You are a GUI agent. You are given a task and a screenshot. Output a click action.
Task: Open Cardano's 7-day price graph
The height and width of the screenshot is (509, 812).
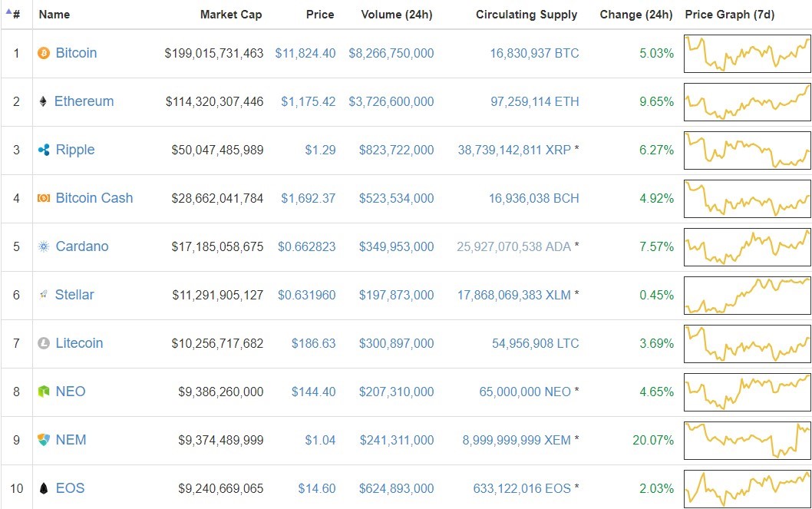click(x=748, y=247)
